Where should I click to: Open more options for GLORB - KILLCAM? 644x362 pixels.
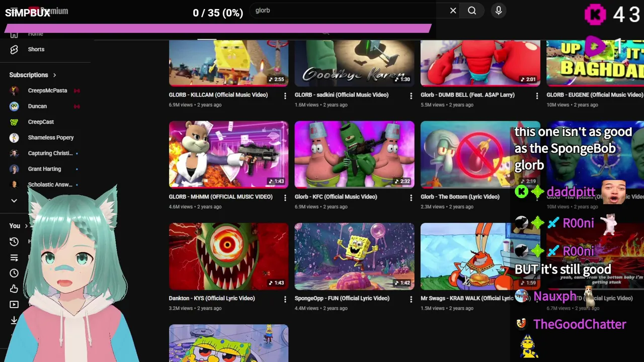[x=285, y=96]
